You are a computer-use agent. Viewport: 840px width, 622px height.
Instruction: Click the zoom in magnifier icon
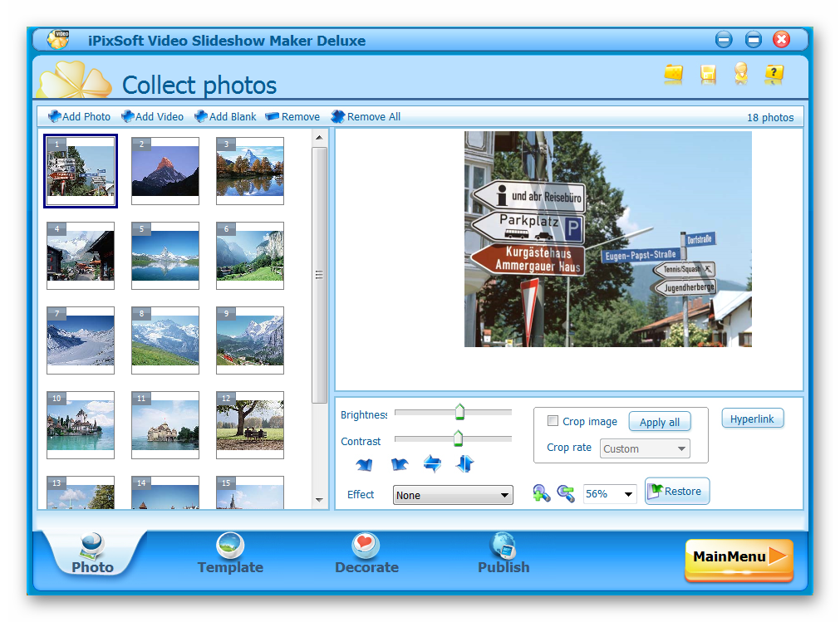coord(541,493)
